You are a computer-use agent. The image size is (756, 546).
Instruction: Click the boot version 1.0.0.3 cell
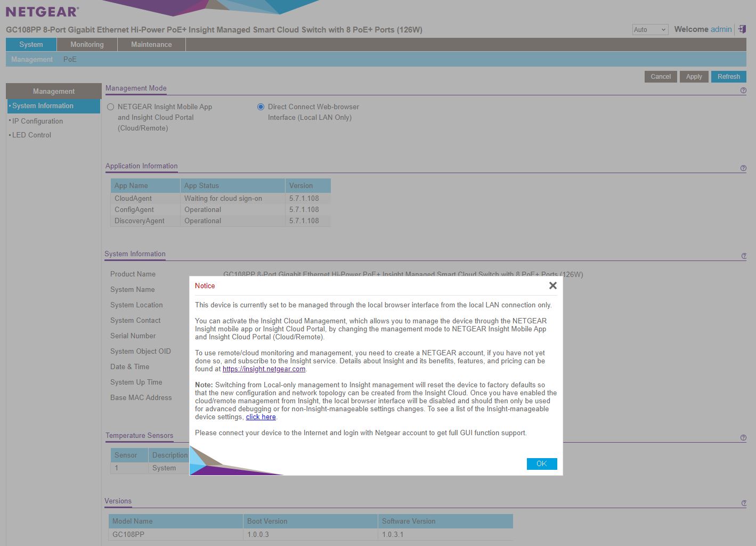pyautogui.click(x=311, y=534)
